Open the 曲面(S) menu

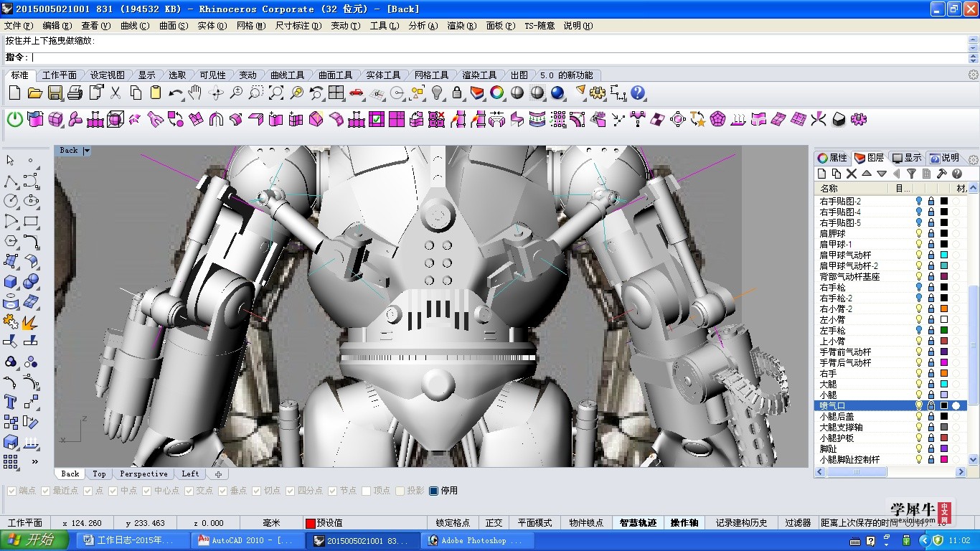coord(174,26)
